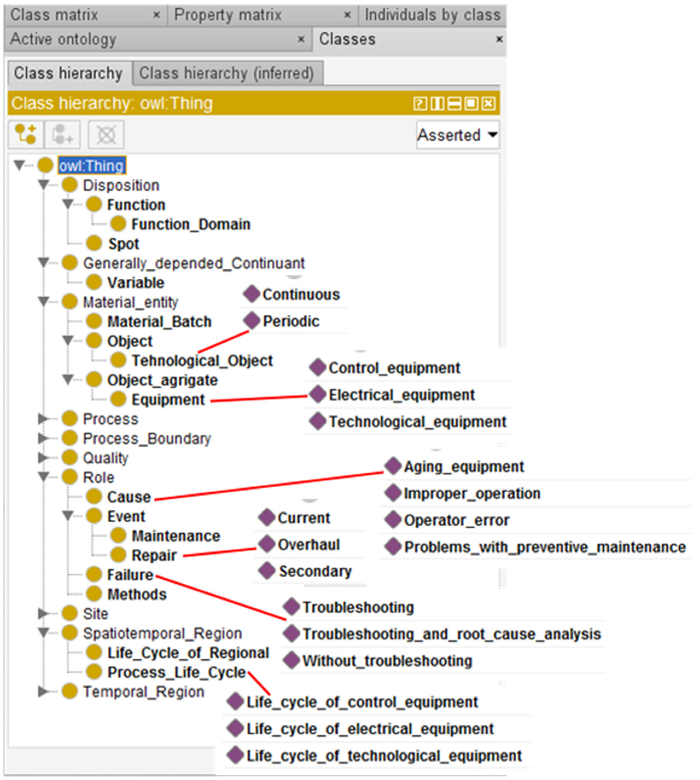Screen dimensions: 700x780
Task: Open the Asserted dropdown
Action: (458, 135)
